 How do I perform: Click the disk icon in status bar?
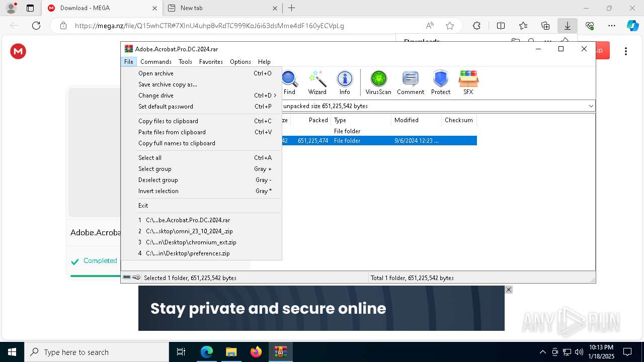(127, 277)
